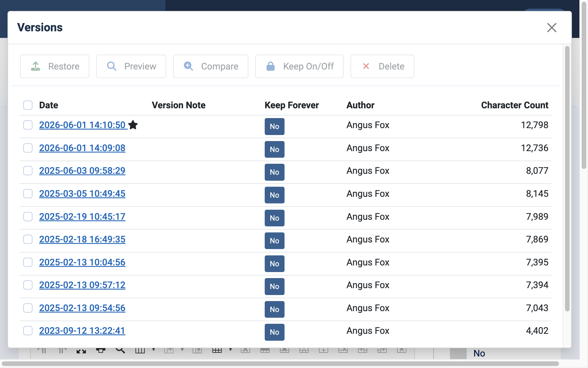Click No badge in the 2025-02-18 16:49:35 row

274,241
